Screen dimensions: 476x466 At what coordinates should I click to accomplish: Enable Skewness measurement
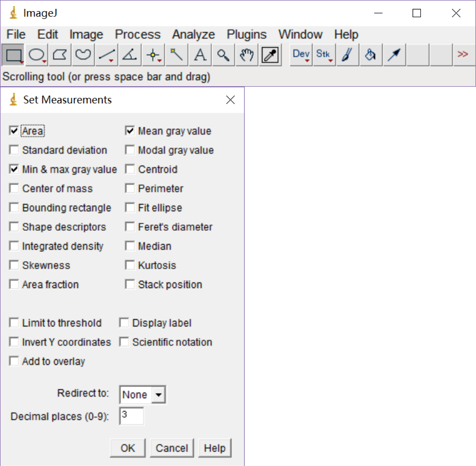(x=14, y=265)
